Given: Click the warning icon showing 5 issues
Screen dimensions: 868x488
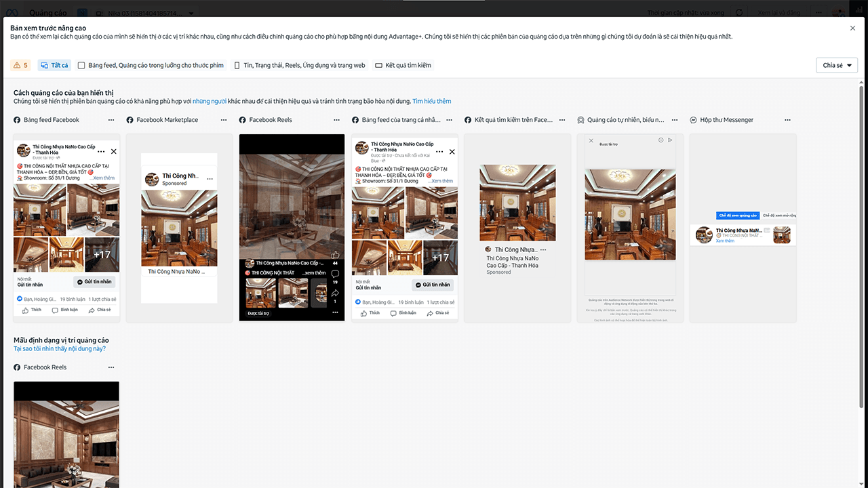Looking at the screenshot, I should pos(20,66).
